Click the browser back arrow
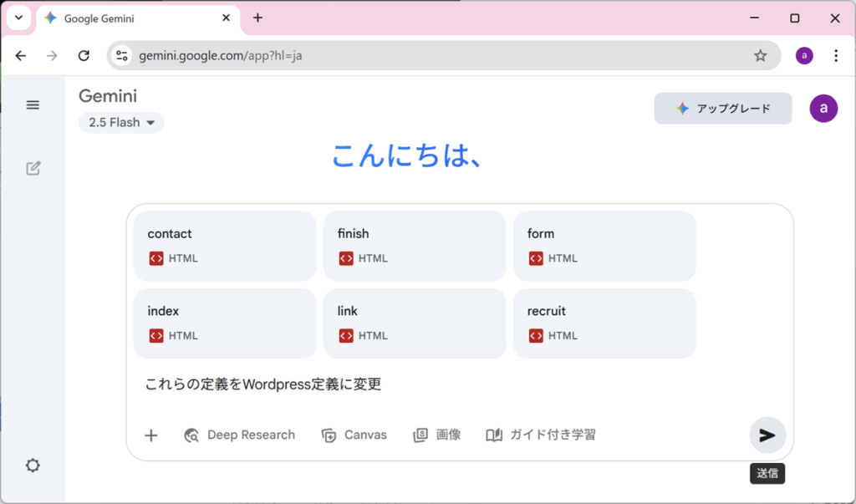Screen dimensions: 856x504 click(21, 56)
